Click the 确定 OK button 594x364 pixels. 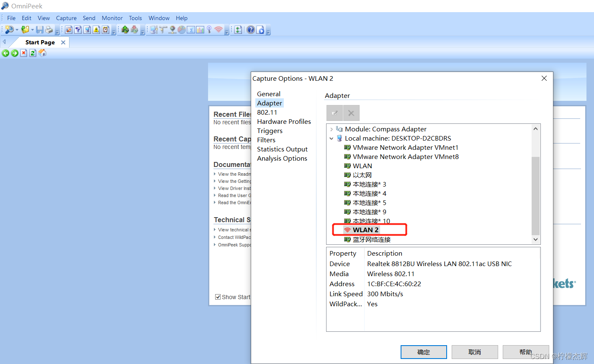424,352
